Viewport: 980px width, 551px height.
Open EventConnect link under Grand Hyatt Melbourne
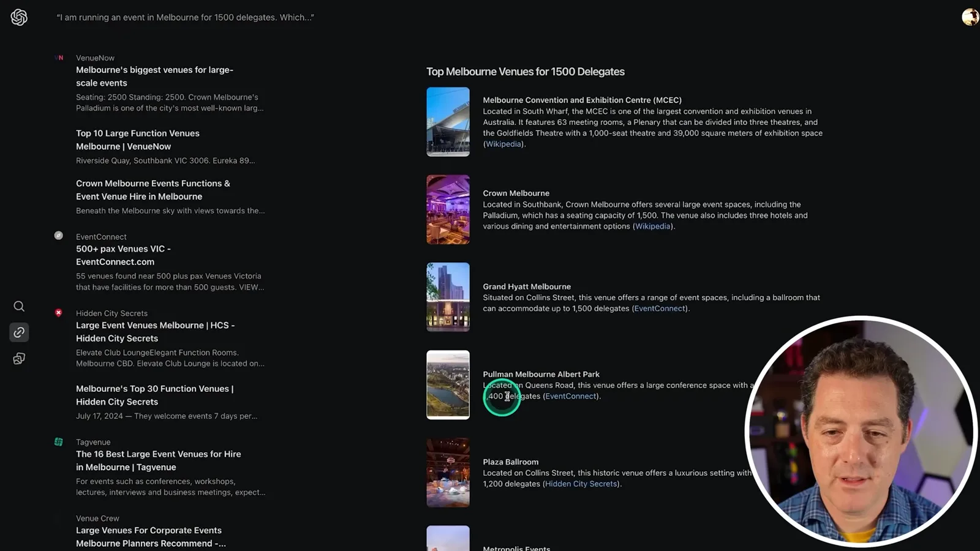coord(660,309)
